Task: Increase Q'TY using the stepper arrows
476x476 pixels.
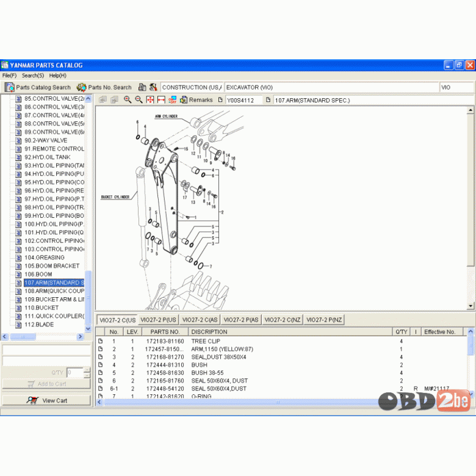Action: click(x=87, y=370)
